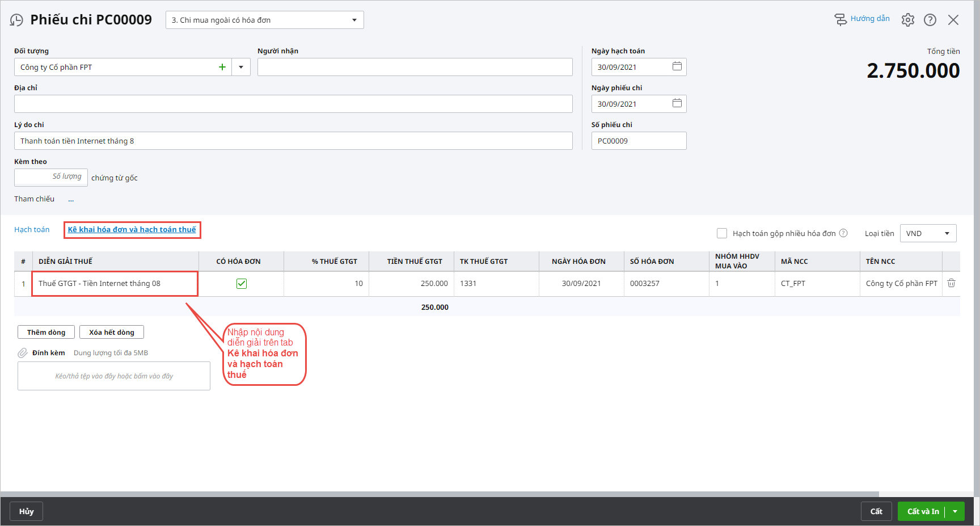Enable Hạch toán gộp nhiều hóa đơn checkbox
The height and width of the screenshot is (526, 980).
[x=722, y=233]
